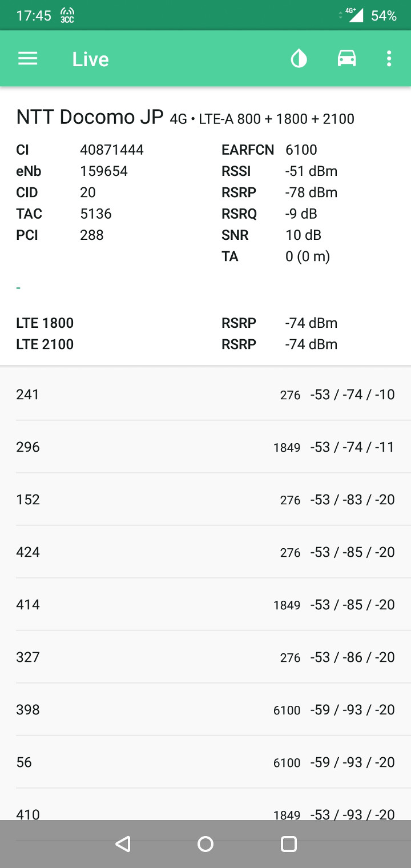This screenshot has width=411, height=868.
Task: Select neighbor cell row PCI 398
Action: [x=205, y=710]
